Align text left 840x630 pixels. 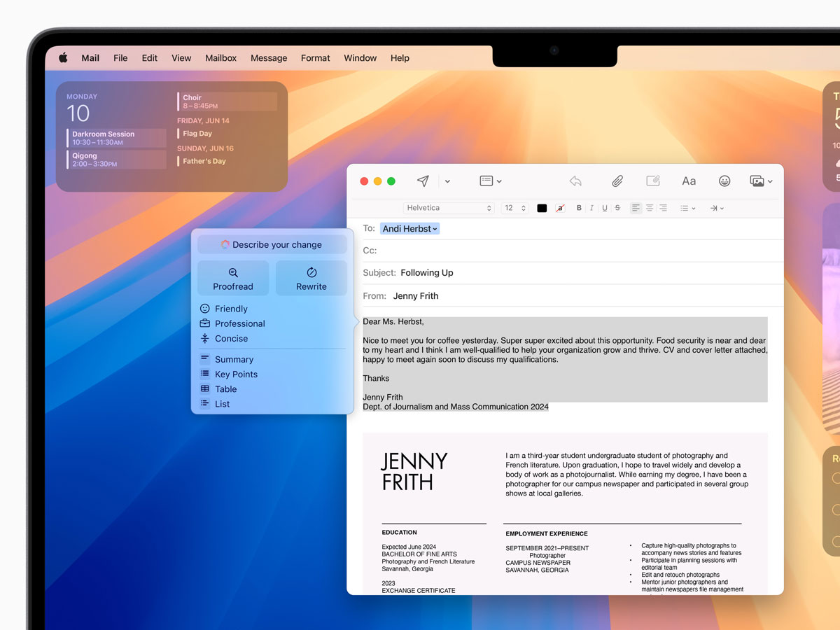[636, 208]
